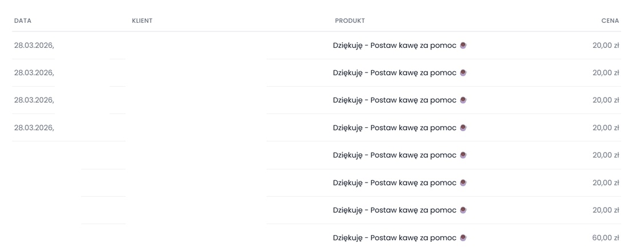The width and height of the screenshot is (644, 247).
Task: Click the coffee cup icon in the second row
Action: [463, 72]
